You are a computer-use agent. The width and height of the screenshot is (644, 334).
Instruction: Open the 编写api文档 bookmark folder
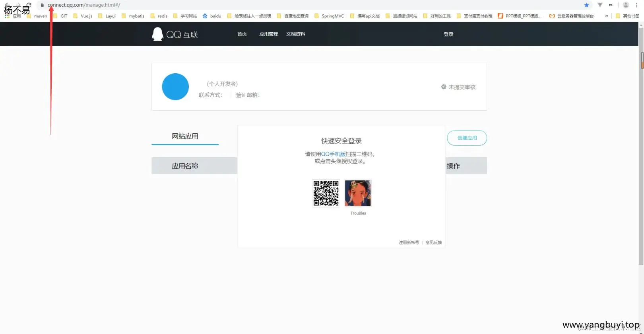[x=365, y=16]
